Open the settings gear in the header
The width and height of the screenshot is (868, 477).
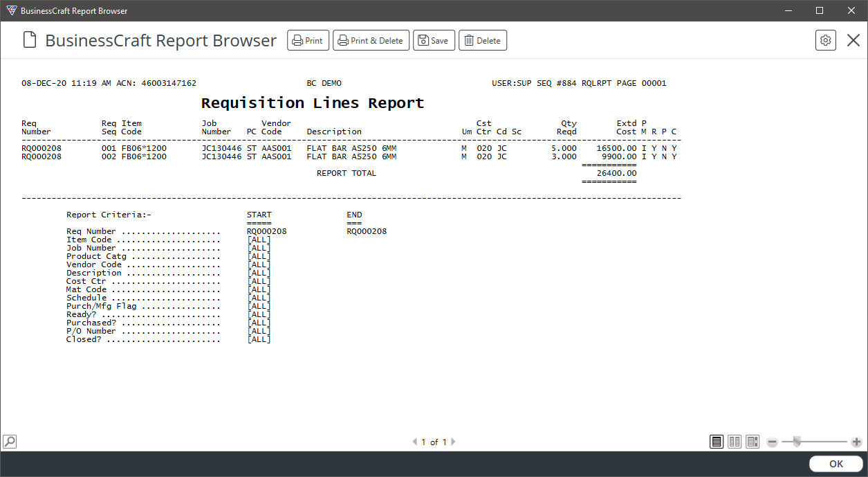coord(826,40)
